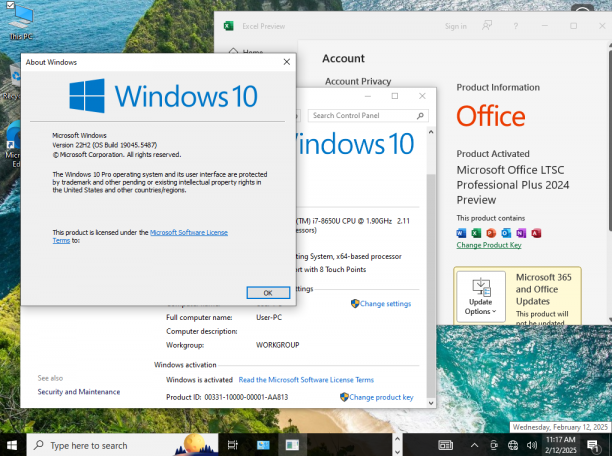Click the Search Control Panel field
Image resolution: width=612 pixels, height=456 pixels.
[x=368, y=116]
